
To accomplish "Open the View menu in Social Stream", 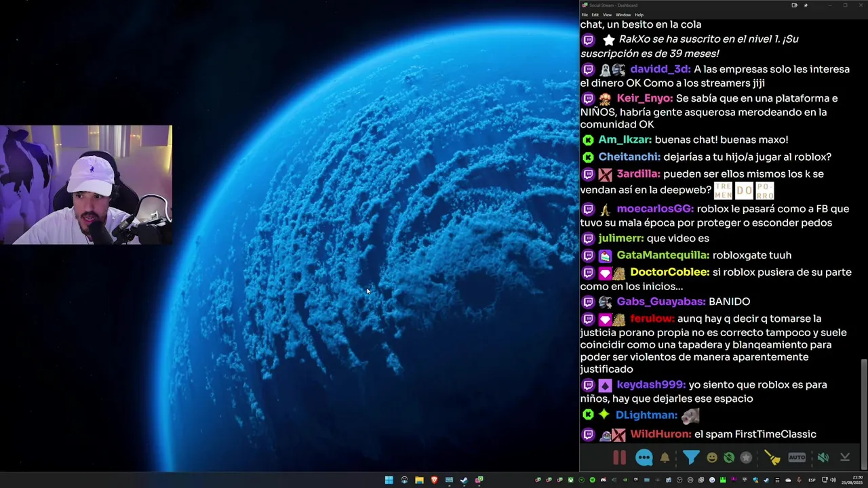I will pos(607,15).
